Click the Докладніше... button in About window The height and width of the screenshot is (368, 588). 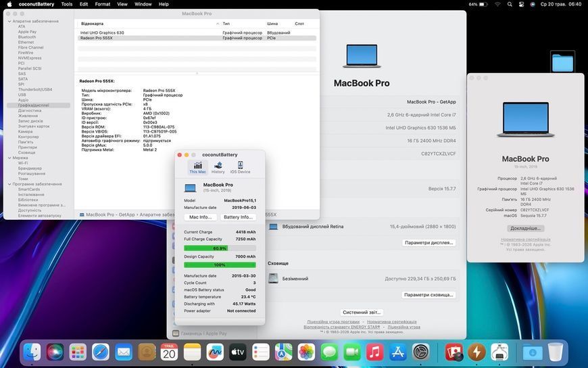pos(525,229)
